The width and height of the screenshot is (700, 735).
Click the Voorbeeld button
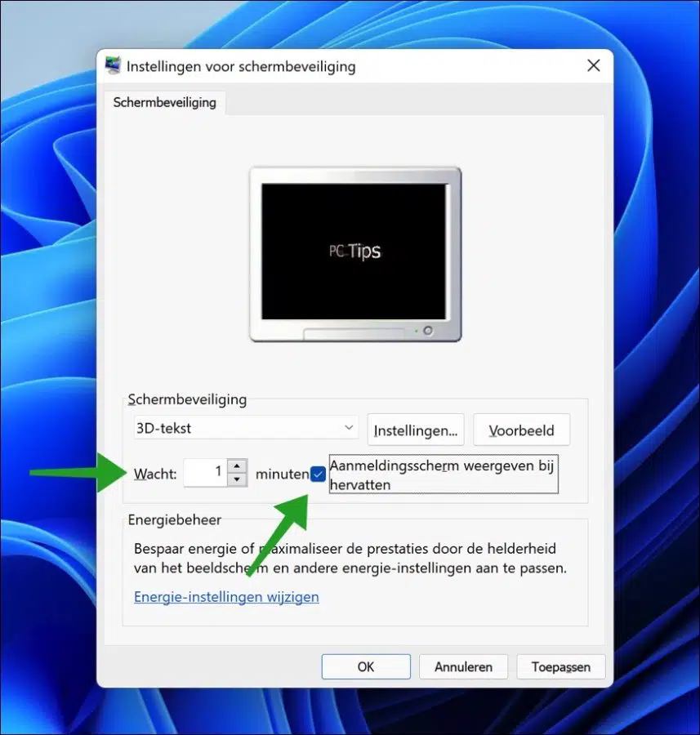(521, 430)
